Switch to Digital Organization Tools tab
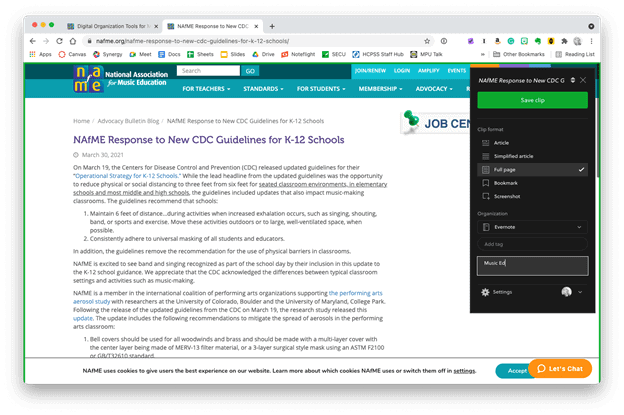The image size is (624, 415). [x=112, y=26]
